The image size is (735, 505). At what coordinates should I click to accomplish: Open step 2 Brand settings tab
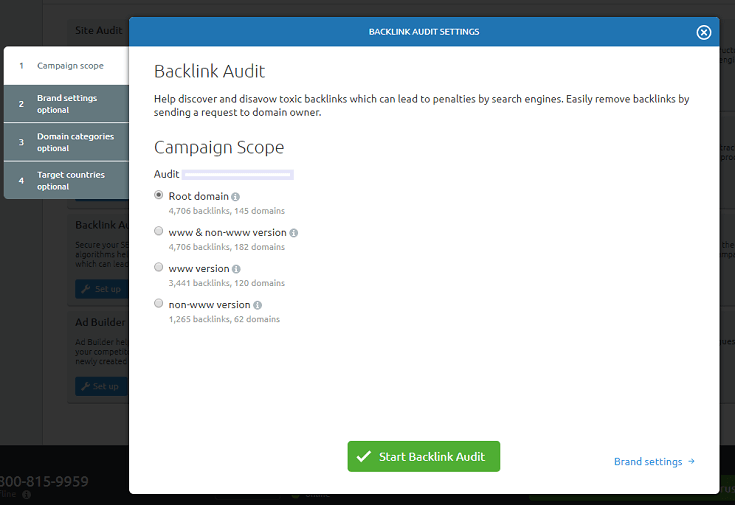[x=67, y=104]
